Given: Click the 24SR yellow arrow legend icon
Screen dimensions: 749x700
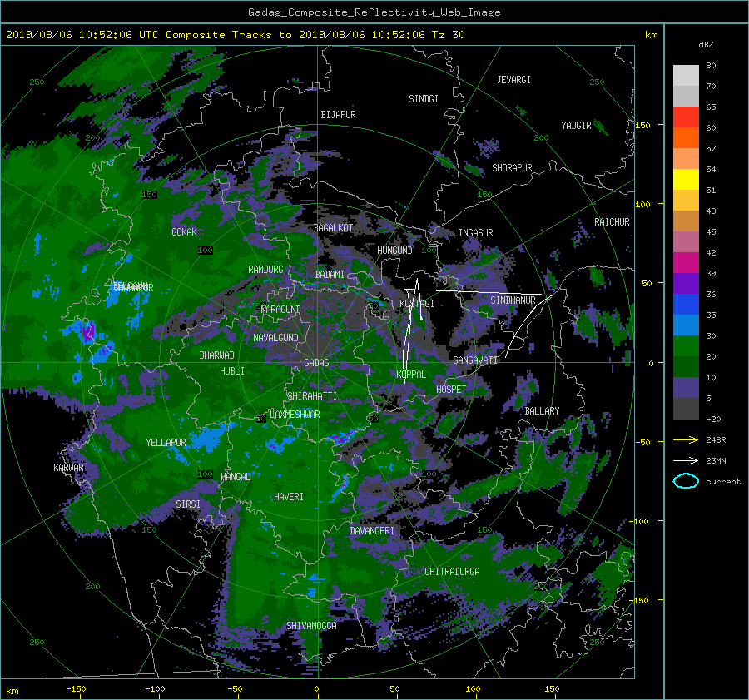Looking at the screenshot, I should 686,440.
